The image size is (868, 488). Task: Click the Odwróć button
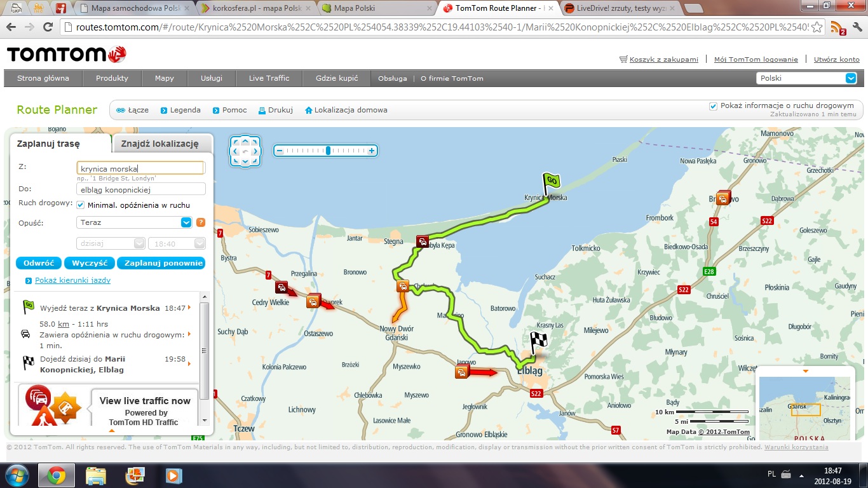click(x=39, y=263)
